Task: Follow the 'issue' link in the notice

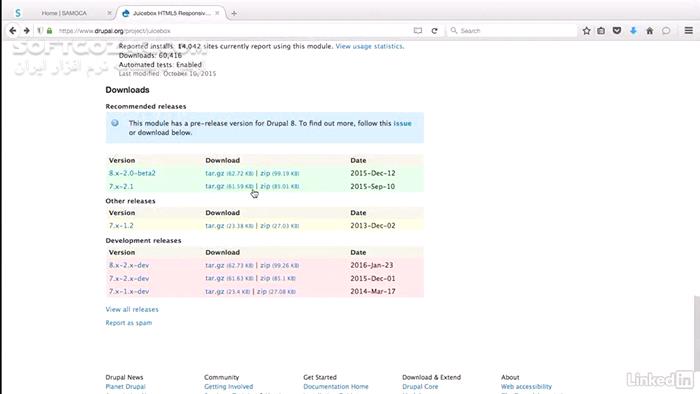Action: coord(402,124)
